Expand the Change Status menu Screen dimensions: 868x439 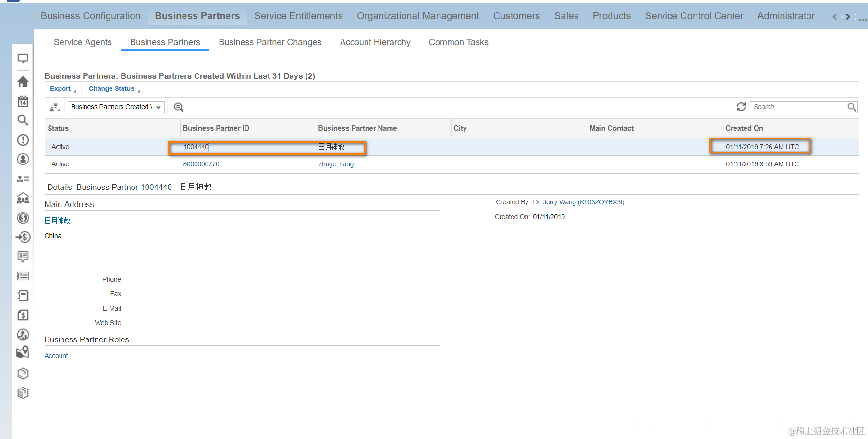point(114,89)
